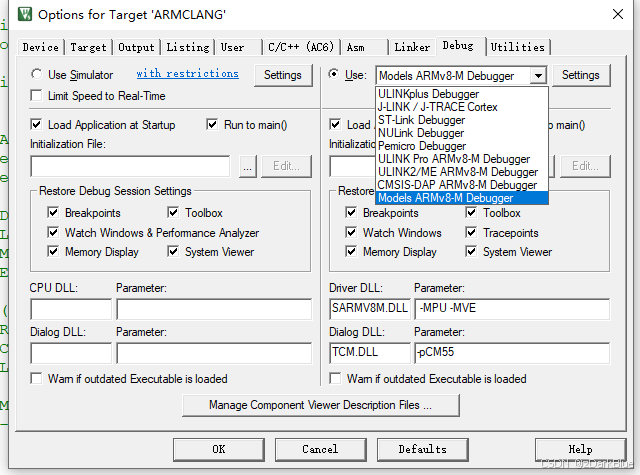Click the TCM.DLL Dialog DLL field

[370, 353]
